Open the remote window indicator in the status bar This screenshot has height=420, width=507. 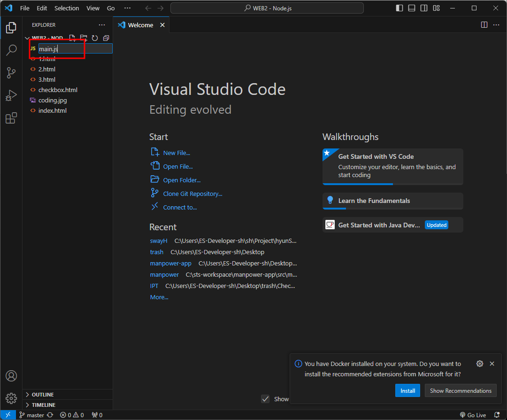(8, 415)
